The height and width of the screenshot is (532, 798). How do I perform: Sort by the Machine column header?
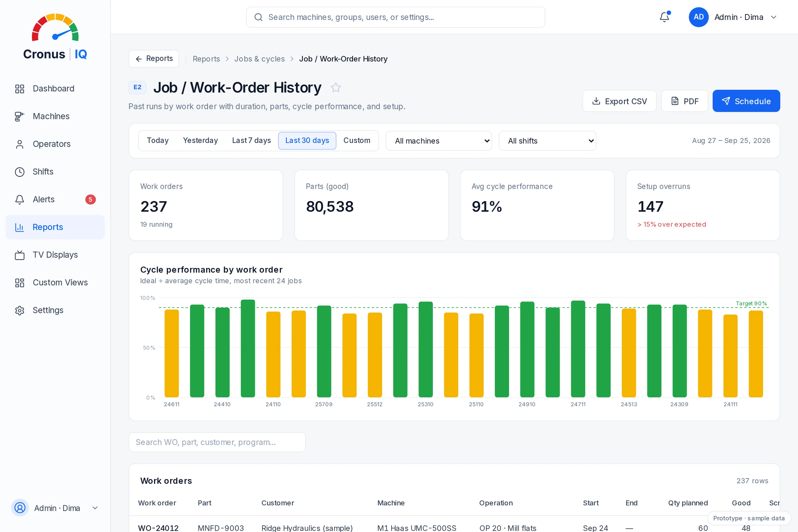(x=391, y=503)
